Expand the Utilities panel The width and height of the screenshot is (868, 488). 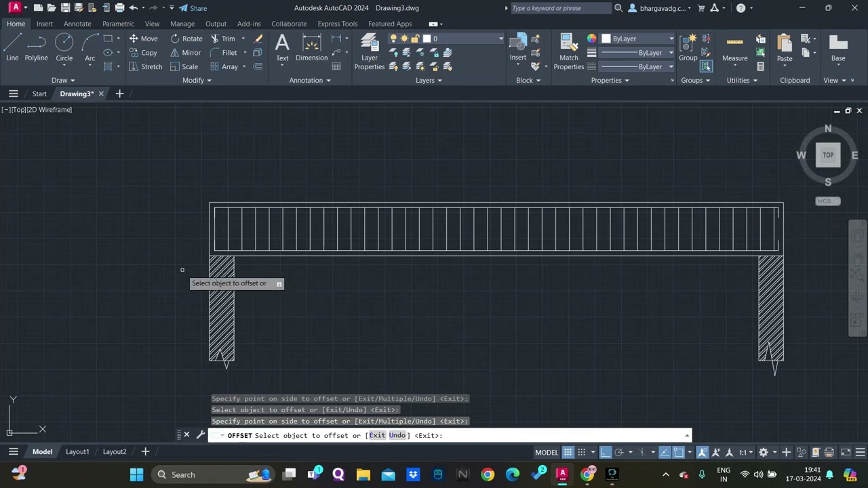coord(742,80)
